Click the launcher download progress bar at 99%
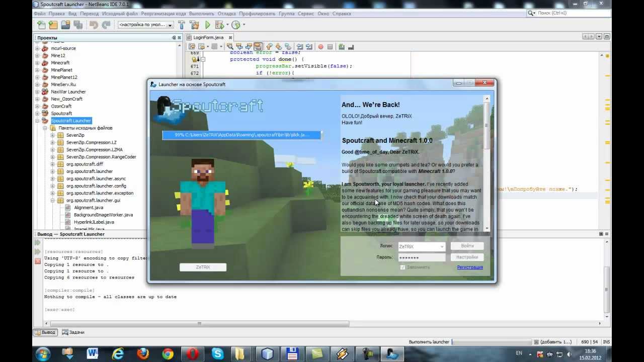The height and width of the screenshot is (362, 644). pos(242,135)
